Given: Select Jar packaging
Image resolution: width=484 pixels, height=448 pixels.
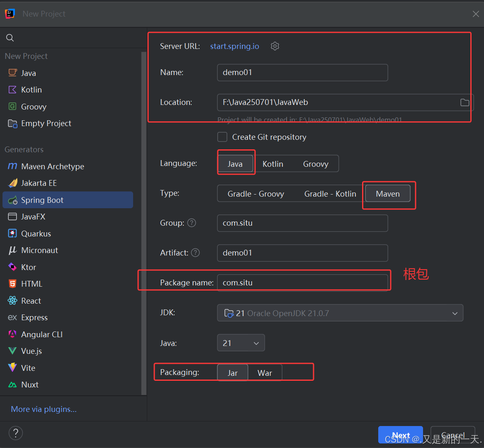Looking at the screenshot, I should [232, 373].
